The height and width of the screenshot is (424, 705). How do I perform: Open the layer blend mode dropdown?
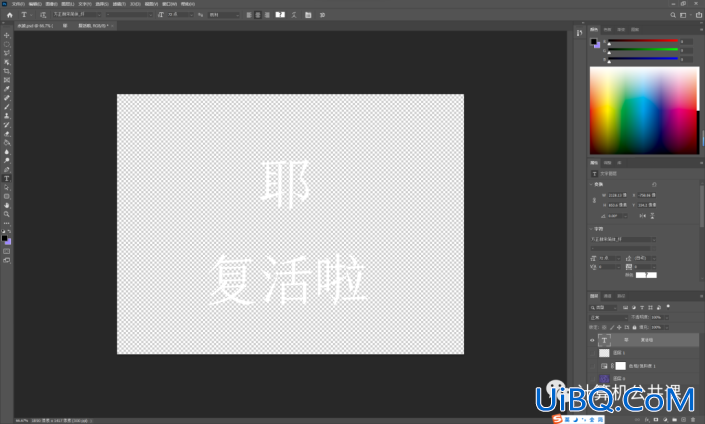609,317
